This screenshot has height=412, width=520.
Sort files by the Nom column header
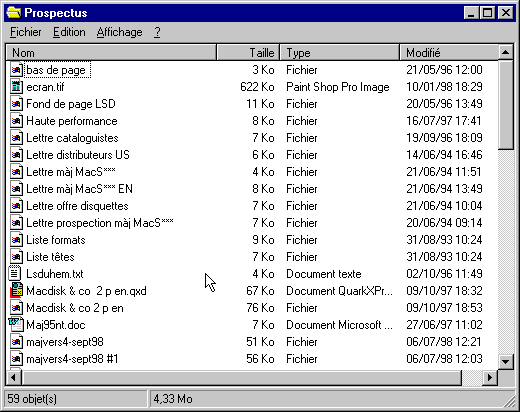coord(111,53)
